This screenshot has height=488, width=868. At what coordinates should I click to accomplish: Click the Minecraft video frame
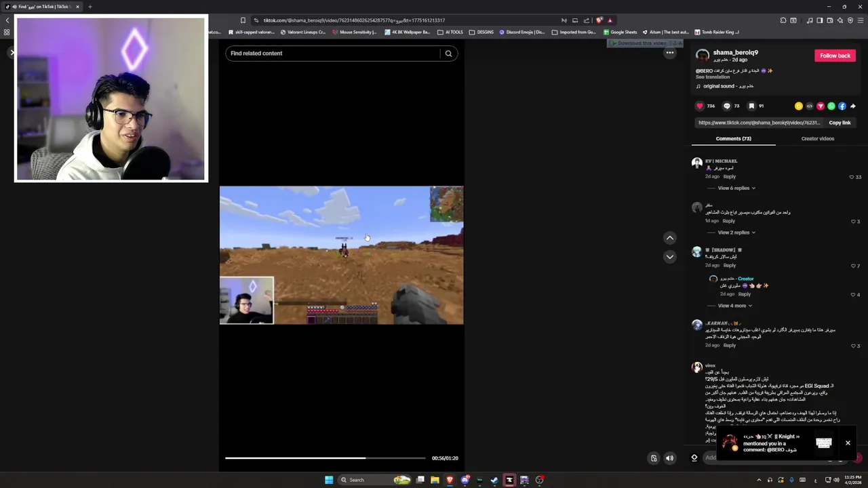(x=342, y=255)
